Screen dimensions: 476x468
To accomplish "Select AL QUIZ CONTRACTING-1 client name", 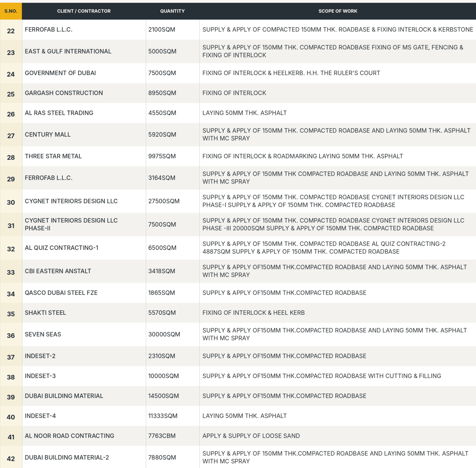I will click(x=62, y=248).
